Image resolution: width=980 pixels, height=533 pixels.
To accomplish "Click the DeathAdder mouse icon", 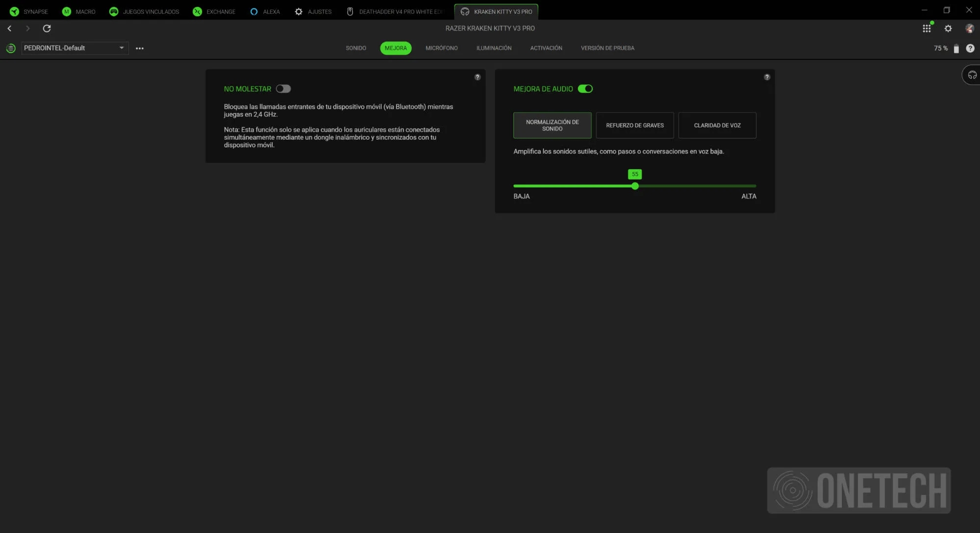I will click(350, 11).
